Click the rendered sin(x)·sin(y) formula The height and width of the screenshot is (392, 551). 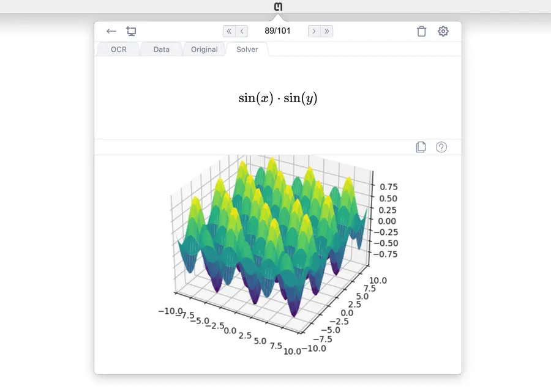point(278,98)
